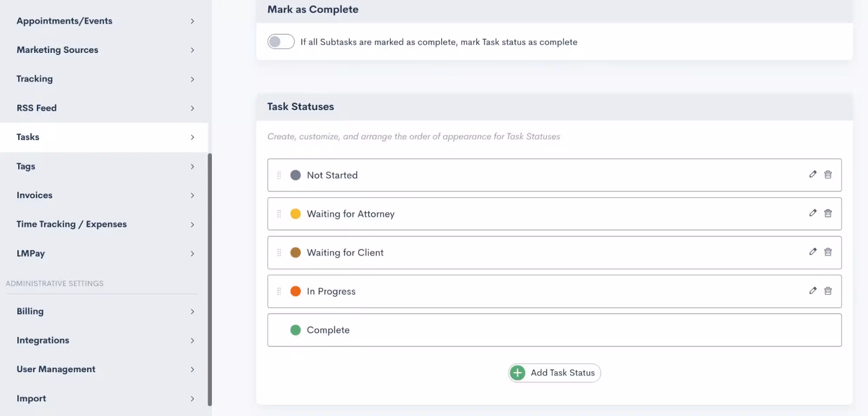Click the Add Task Status button
868x416 pixels.
pos(554,373)
